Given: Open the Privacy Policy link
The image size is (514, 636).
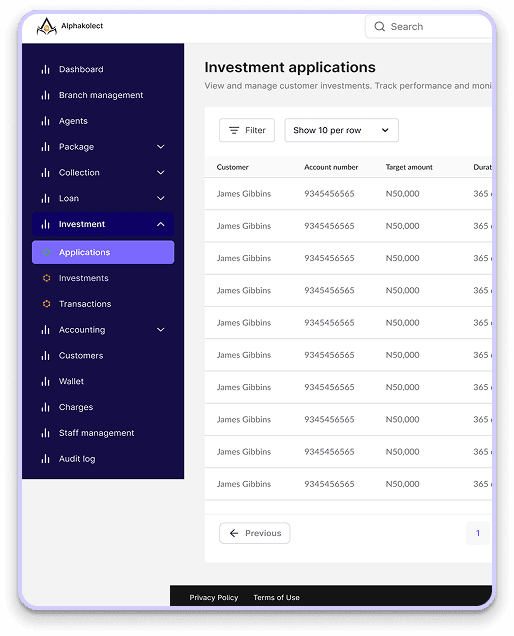Looking at the screenshot, I should [214, 597].
